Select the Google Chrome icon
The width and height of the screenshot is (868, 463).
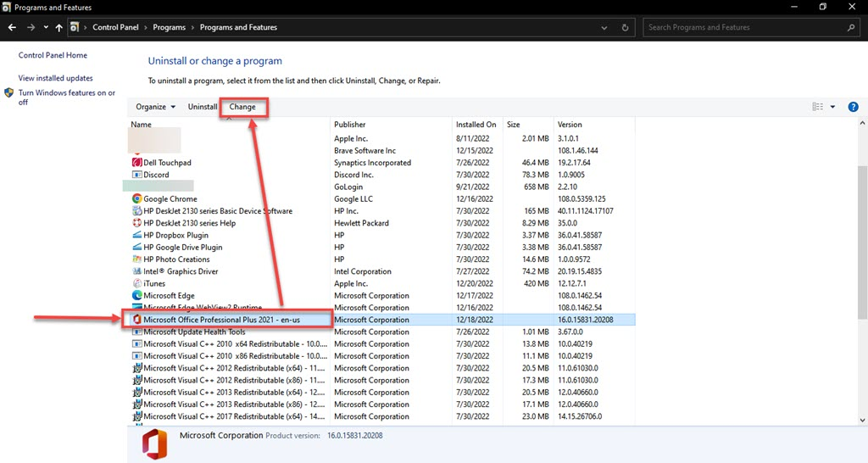click(x=136, y=198)
